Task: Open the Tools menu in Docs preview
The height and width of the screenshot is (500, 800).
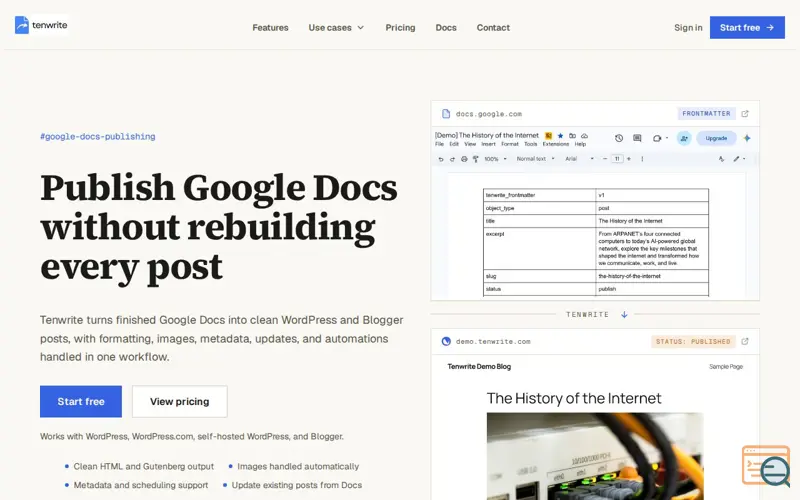Action: coord(531,144)
